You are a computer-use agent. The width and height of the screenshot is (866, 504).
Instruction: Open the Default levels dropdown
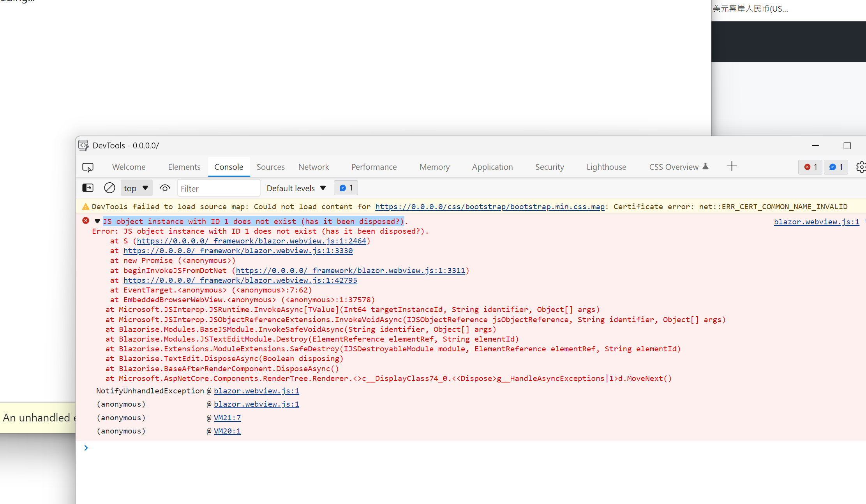(x=296, y=188)
